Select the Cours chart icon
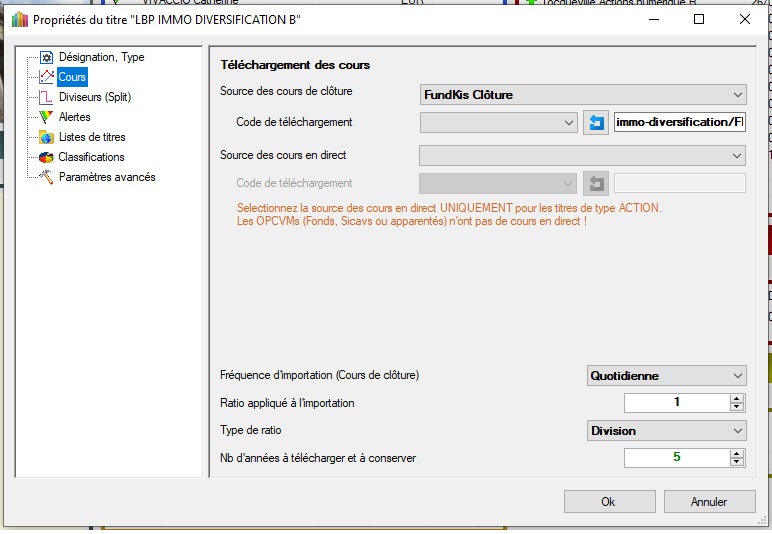772x534 pixels. tap(46, 77)
